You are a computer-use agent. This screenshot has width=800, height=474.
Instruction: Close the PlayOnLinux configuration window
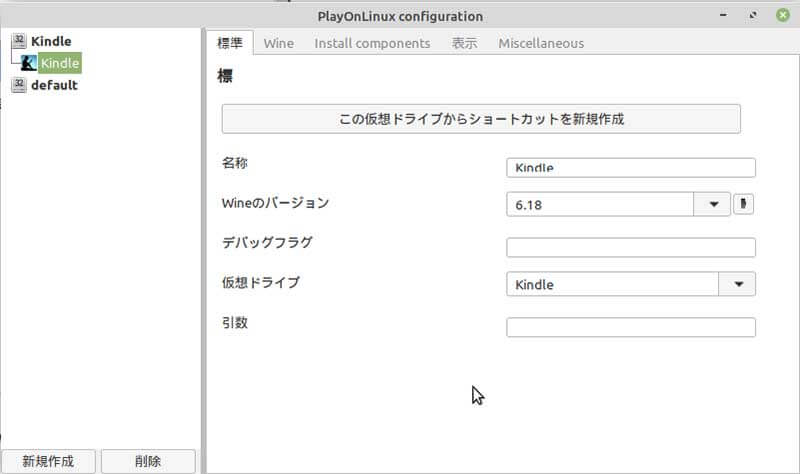pyautogui.click(x=783, y=15)
